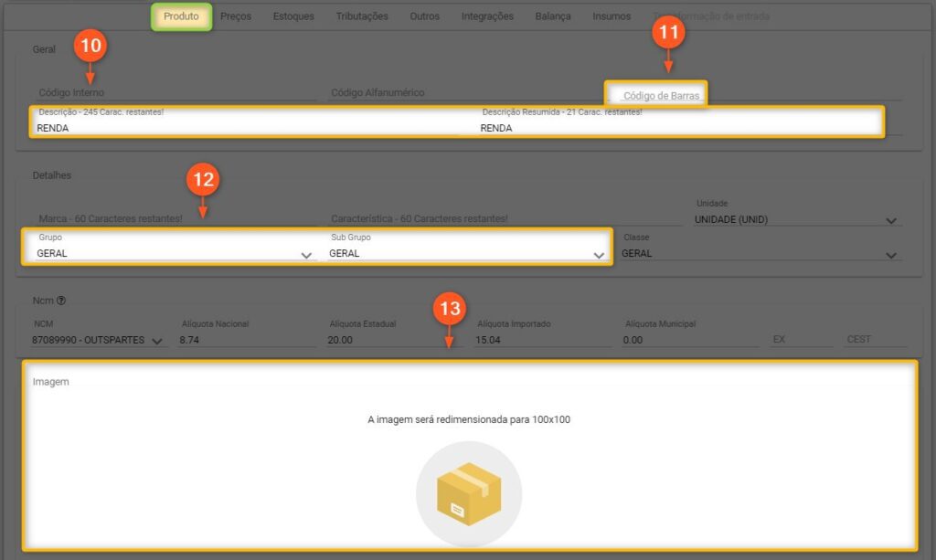Click the NCM help question mark icon
This screenshot has width=936, height=560.
(61, 301)
